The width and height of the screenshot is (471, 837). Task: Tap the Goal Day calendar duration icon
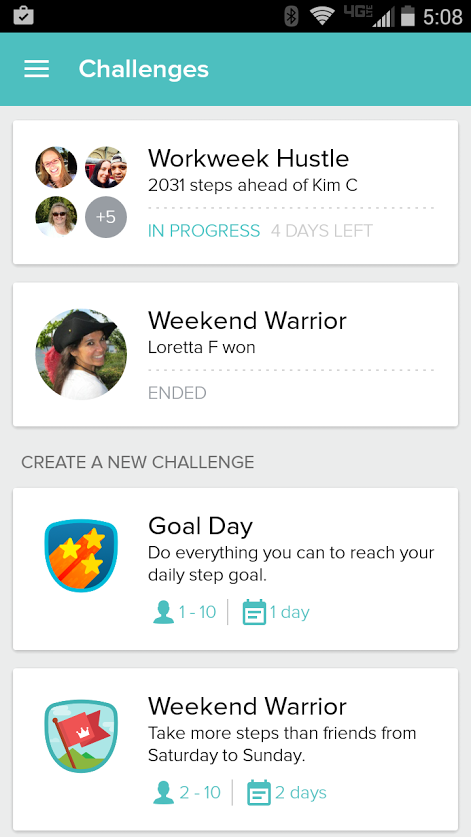coord(254,612)
